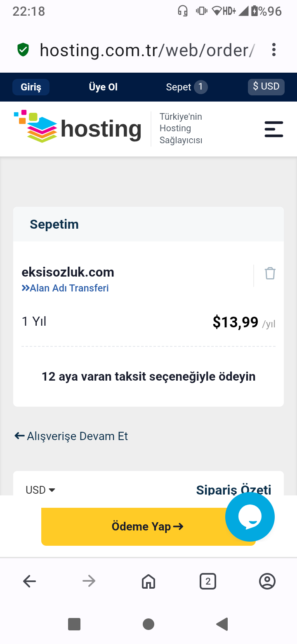Go back with the browser back arrow
The height and width of the screenshot is (644, 297).
tap(30, 581)
